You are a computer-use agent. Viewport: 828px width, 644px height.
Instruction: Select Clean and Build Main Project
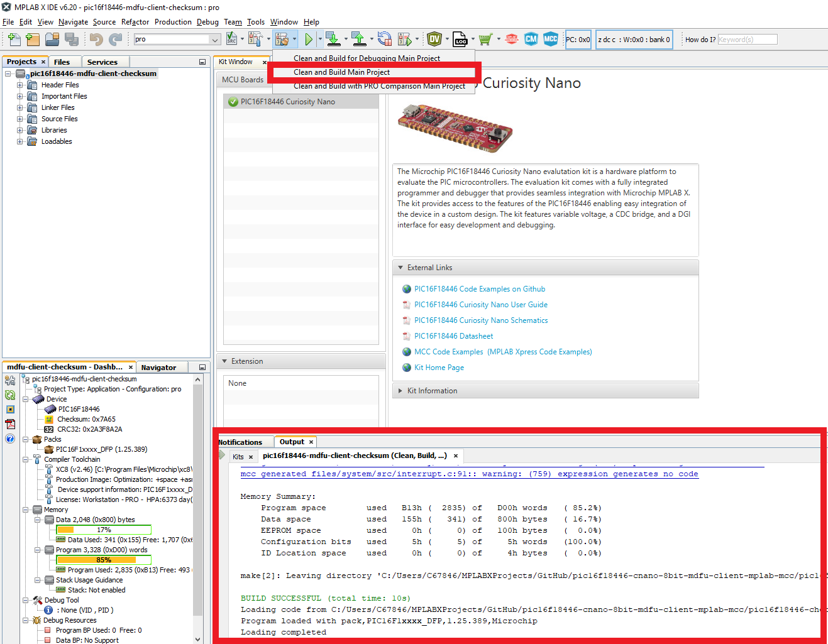click(375, 72)
